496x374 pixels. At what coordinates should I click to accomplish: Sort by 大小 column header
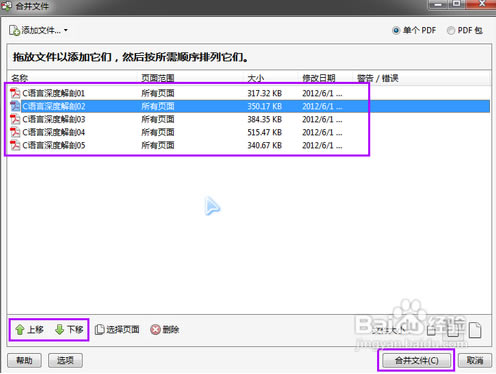256,78
